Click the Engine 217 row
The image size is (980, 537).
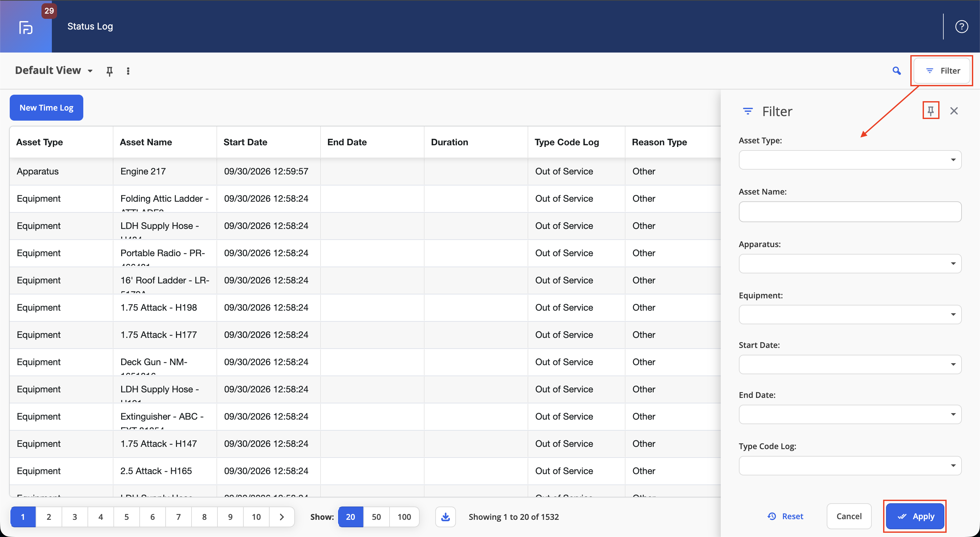[365, 172]
